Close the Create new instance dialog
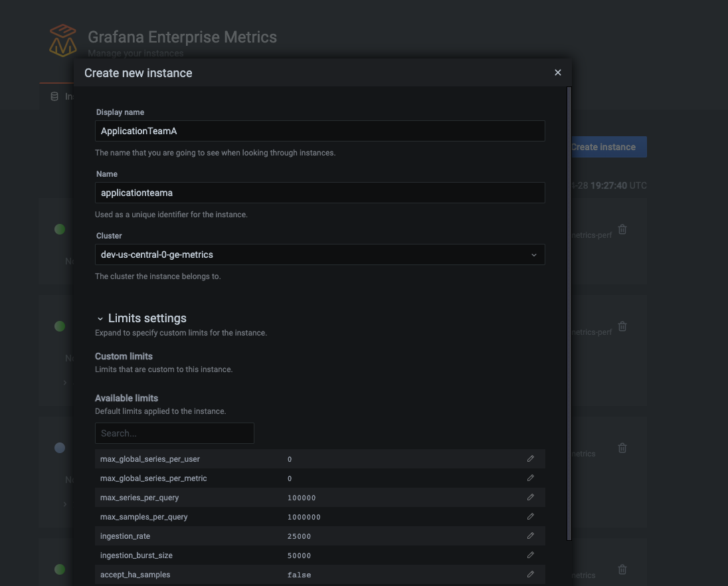The image size is (728, 586). pyautogui.click(x=558, y=72)
